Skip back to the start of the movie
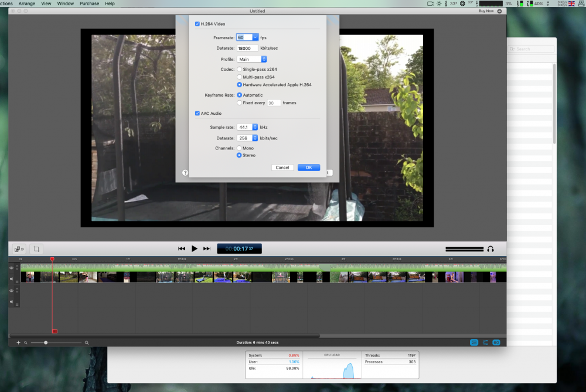The width and height of the screenshot is (586, 392). pyautogui.click(x=182, y=248)
